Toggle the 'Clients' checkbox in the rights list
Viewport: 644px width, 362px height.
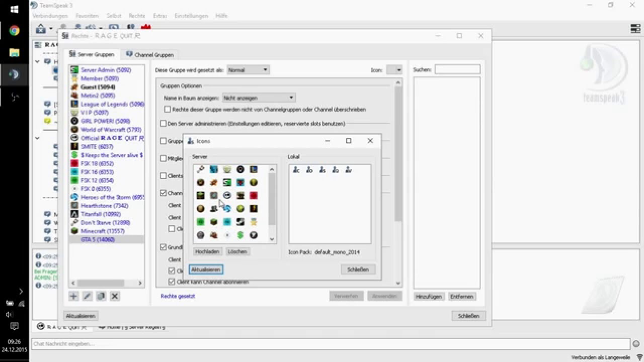point(164,175)
